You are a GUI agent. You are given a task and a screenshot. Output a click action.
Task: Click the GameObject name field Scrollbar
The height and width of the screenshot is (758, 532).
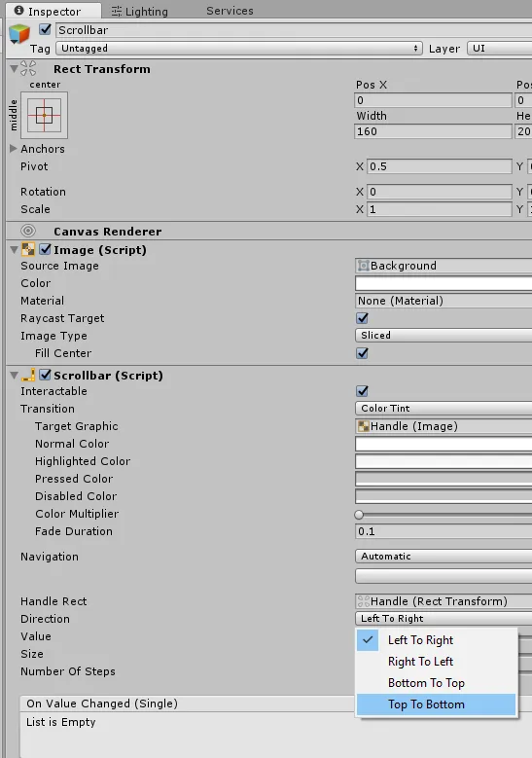294,30
